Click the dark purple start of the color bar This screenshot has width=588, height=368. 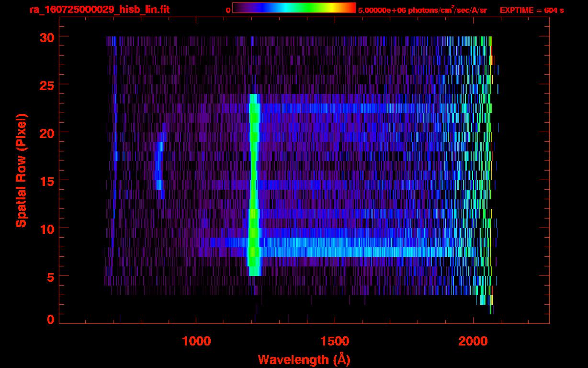point(238,8)
